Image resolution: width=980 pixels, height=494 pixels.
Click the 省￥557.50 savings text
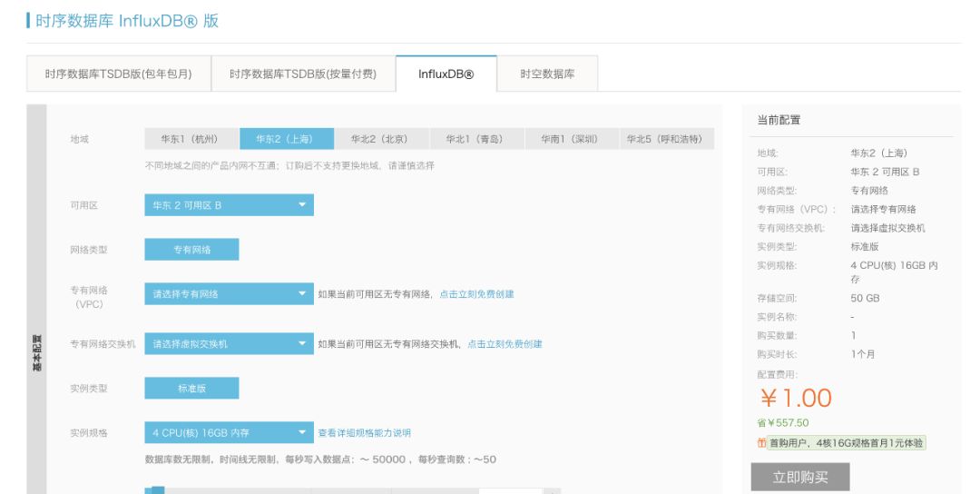point(783,422)
